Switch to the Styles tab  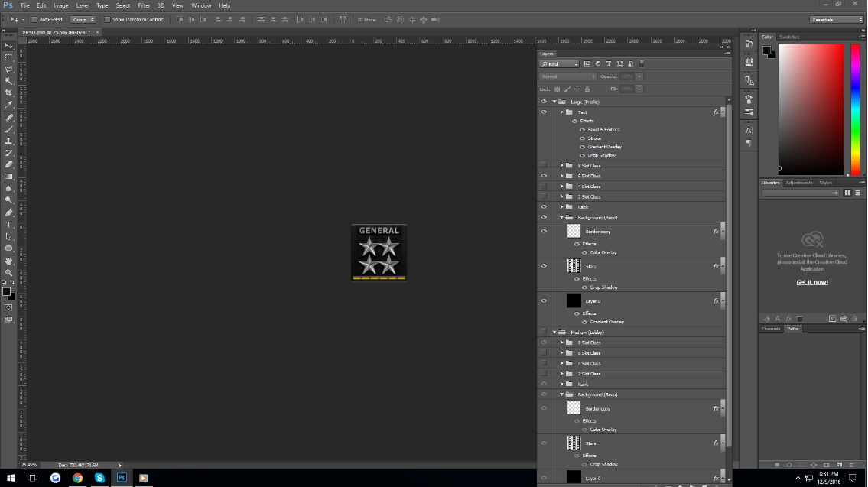[825, 183]
